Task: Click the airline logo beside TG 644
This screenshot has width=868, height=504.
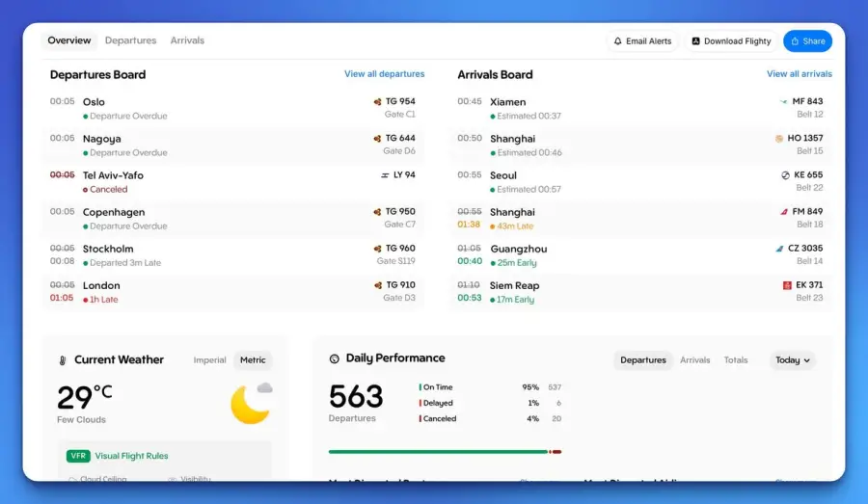Action: 377,139
